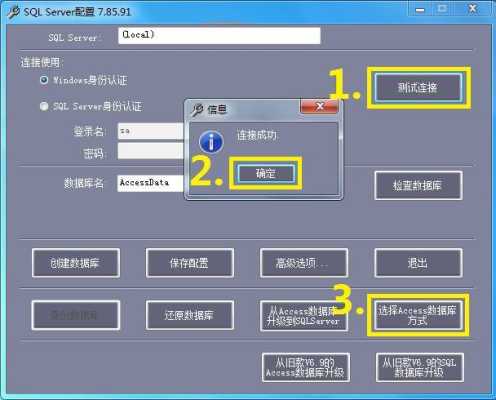The width and height of the screenshot is (496, 400).
Task: Click the blue information icon in dialog
Action: [211, 142]
